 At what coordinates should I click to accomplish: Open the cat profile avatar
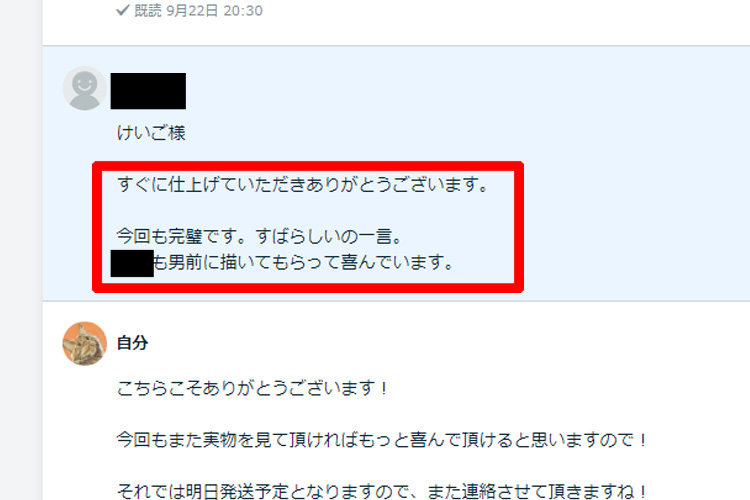(x=85, y=344)
